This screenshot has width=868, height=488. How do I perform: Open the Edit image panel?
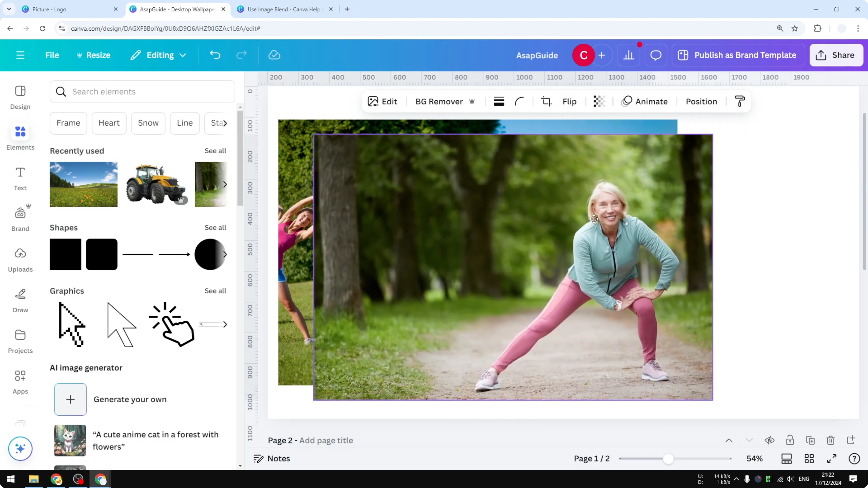click(x=382, y=101)
